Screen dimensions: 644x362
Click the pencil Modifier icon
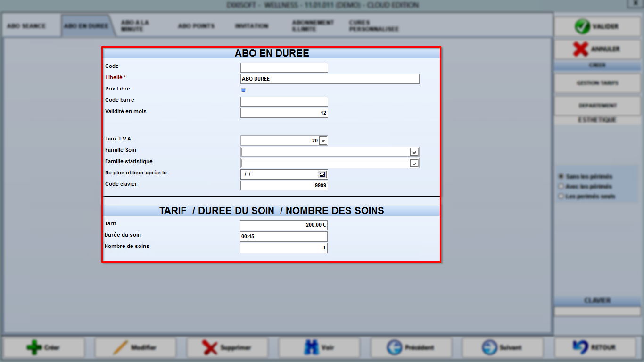click(x=121, y=348)
